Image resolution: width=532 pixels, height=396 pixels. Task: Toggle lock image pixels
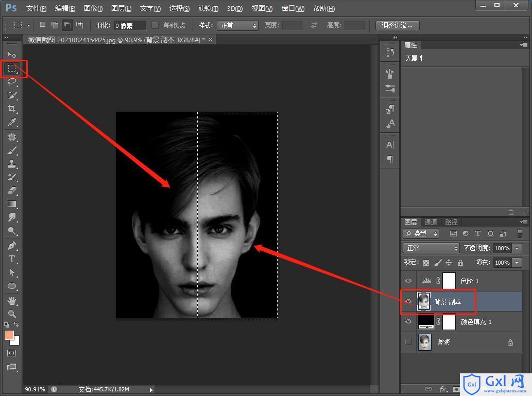pyautogui.click(x=438, y=262)
